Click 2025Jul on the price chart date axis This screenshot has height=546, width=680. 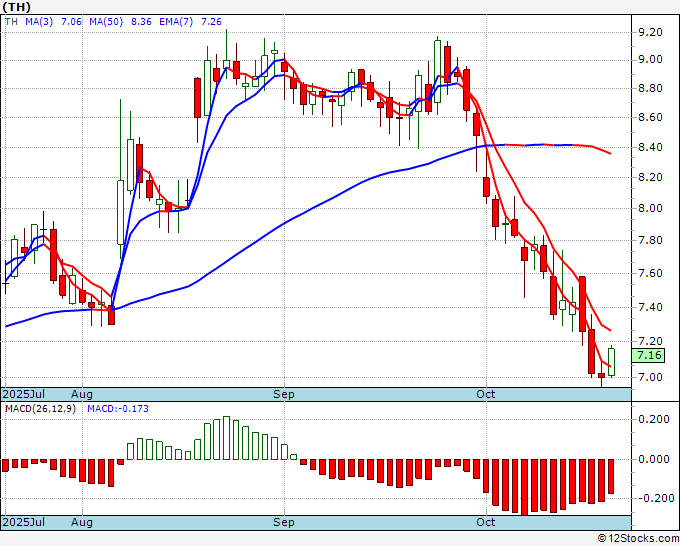click(24, 394)
